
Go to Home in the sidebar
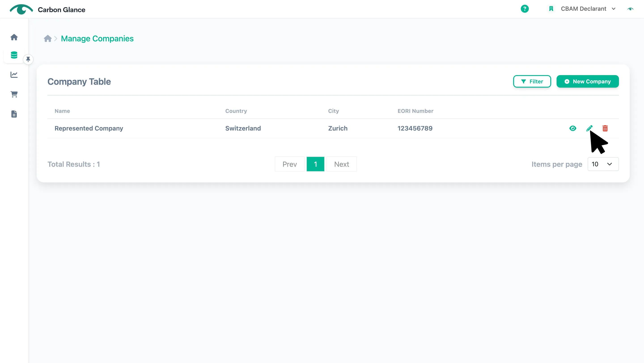pos(14,37)
